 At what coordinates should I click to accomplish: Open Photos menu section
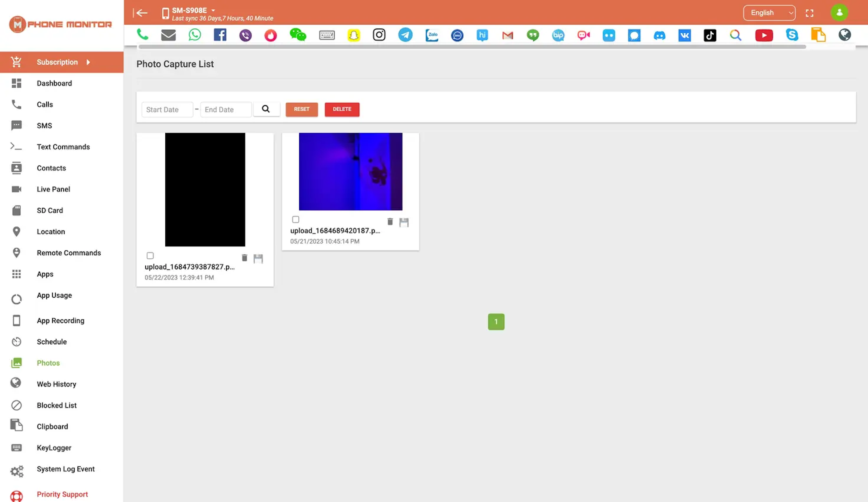pyautogui.click(x=48, y=363)
